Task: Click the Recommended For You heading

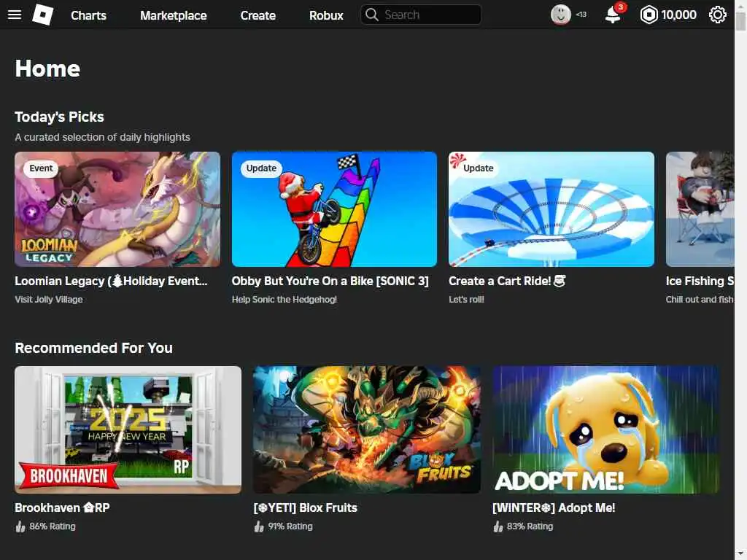Action: coord(94,348)
